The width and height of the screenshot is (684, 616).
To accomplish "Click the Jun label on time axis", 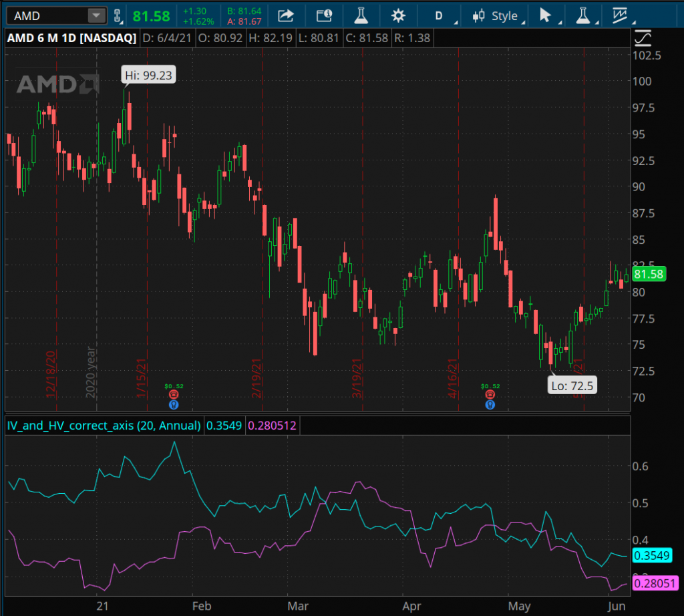I will tap(617, 606).
